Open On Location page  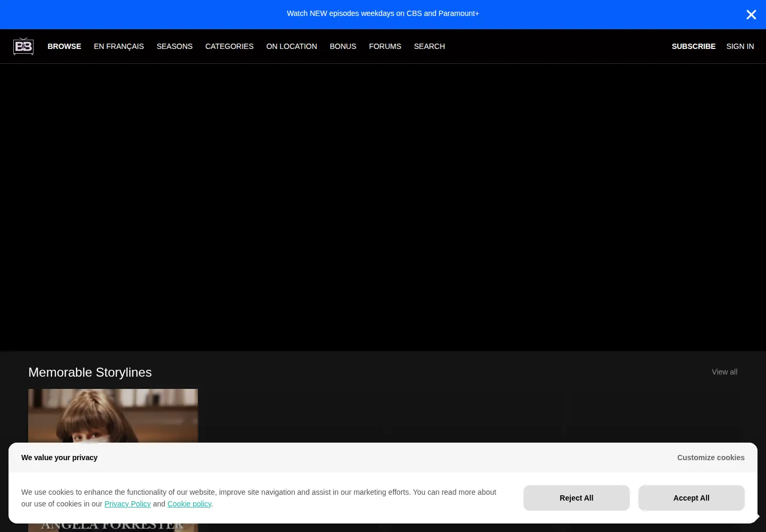coord(292,46)
